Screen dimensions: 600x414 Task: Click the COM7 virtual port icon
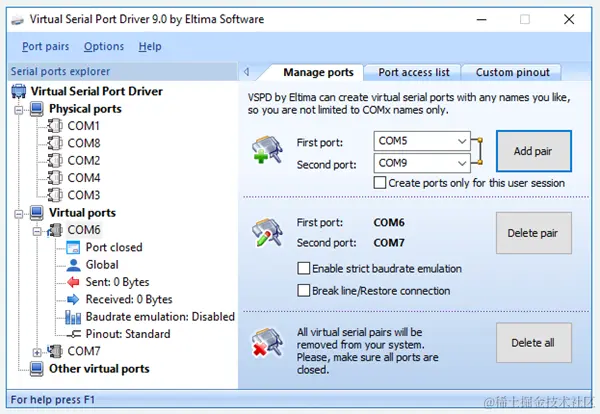pos(55,351)
